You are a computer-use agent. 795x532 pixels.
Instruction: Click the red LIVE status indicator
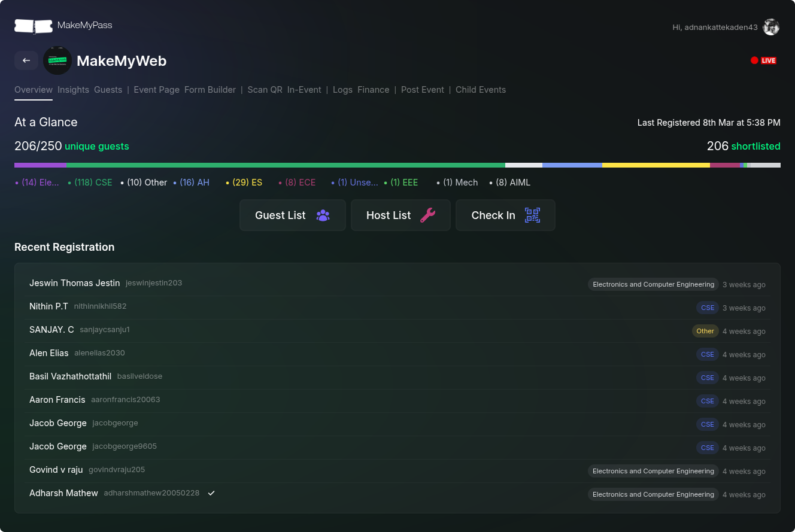point(763,60)
